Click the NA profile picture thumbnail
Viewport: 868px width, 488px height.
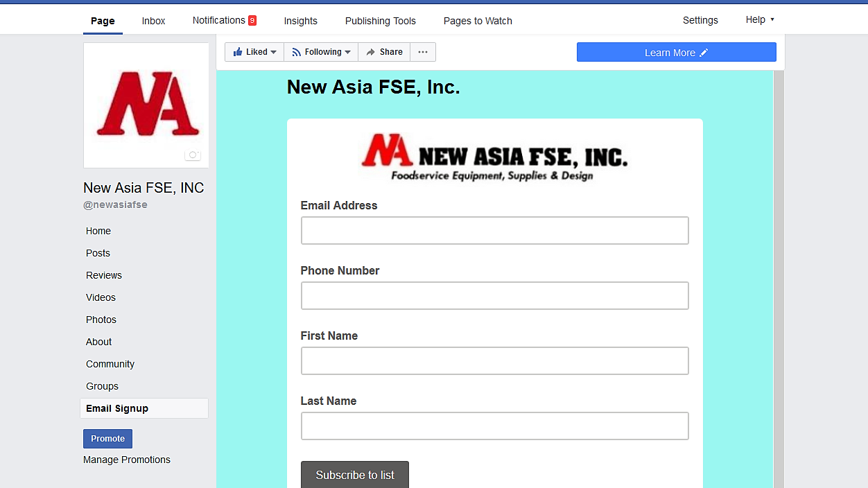(x=146, y=104)
